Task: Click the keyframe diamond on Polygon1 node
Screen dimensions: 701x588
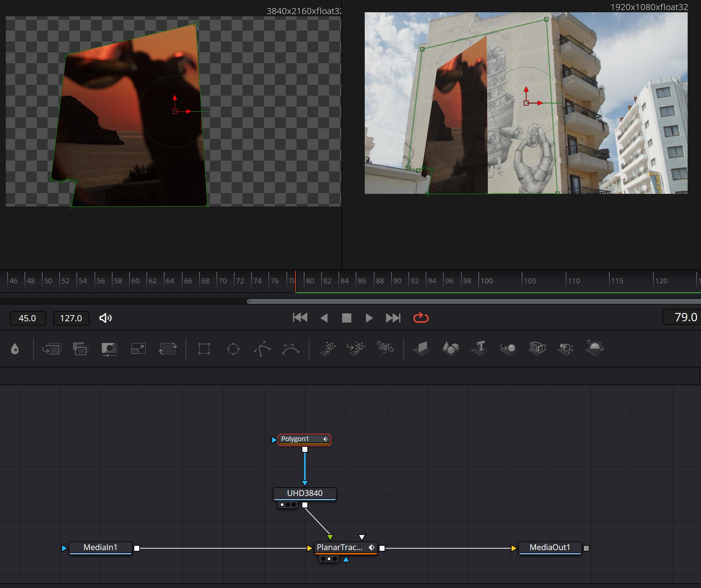Action: (325, 439)
